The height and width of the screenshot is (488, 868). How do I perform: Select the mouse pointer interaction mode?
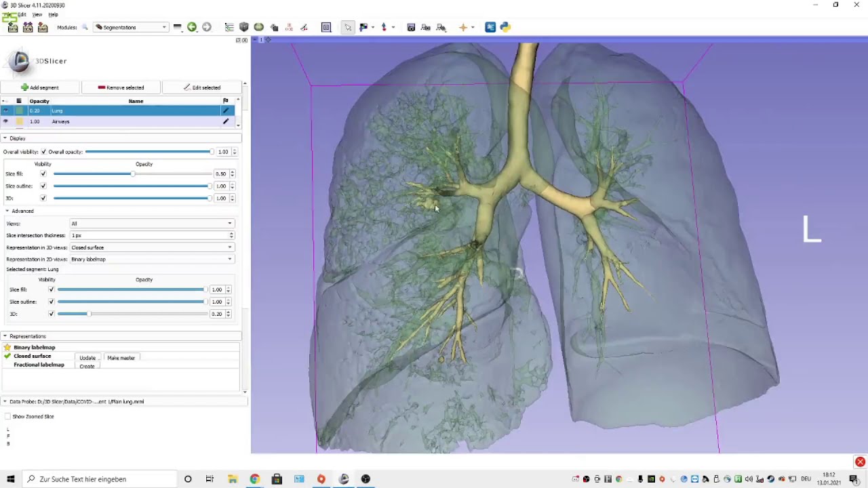(348, 27)
